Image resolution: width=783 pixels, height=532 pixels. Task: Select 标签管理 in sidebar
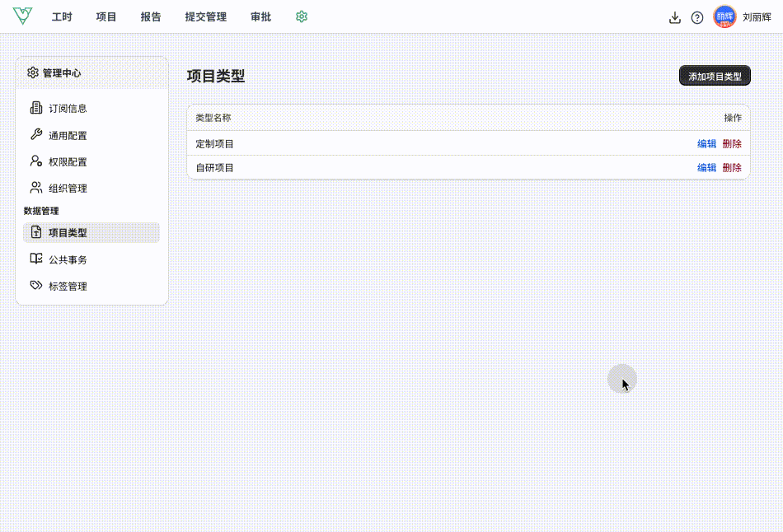(x=91, y=286)
